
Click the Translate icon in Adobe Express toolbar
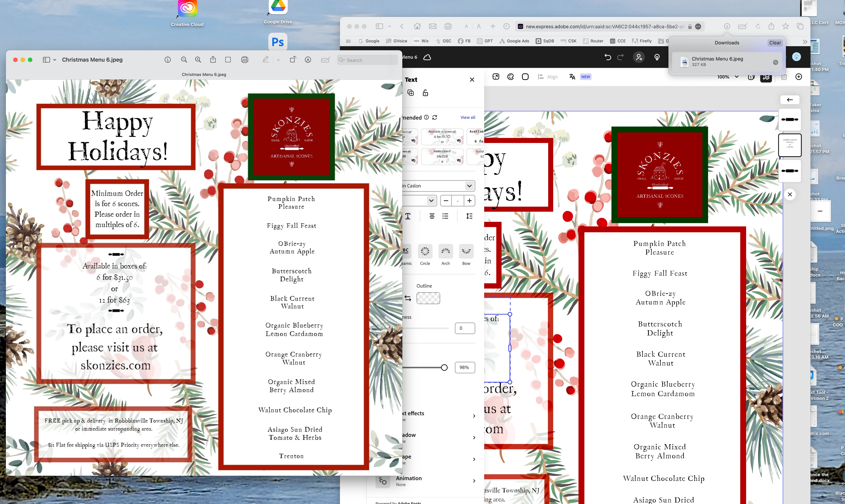pos(572,77)
